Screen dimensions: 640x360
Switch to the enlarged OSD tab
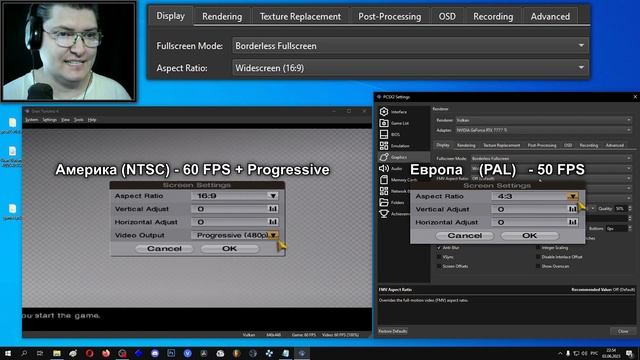click(447, 16)
